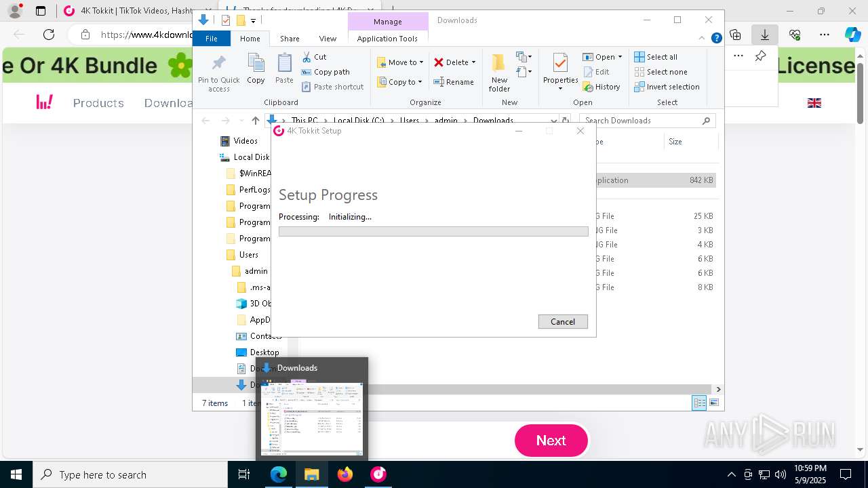Open Task View on taskbar
The height and width of the screenshot is (488, 868).
[x=244, y=474]
